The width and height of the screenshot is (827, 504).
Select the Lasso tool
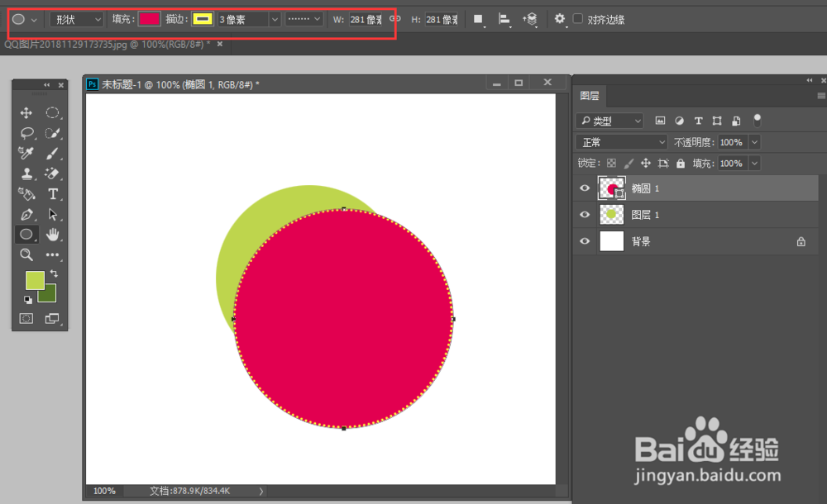coord(26,133)
